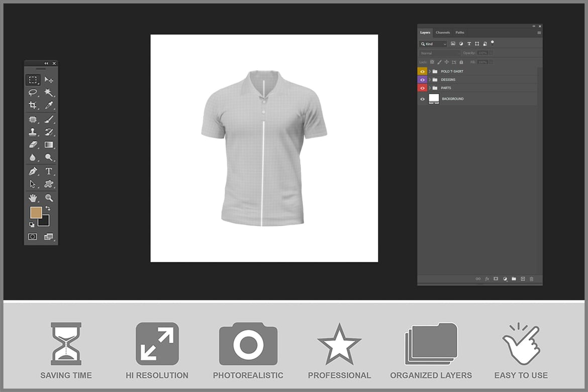Image resolution: width=588 pixels, height=392 pixels.
Task: Toggle lock all
Action: click(x=461, y=62)
